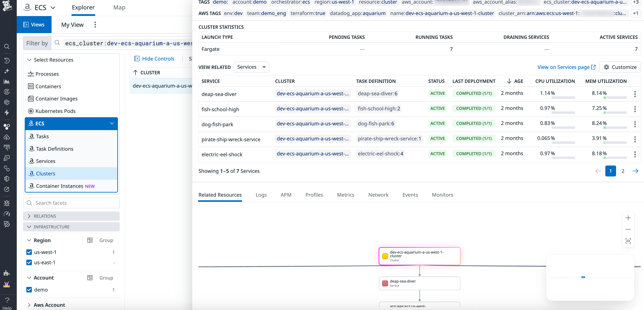Switch to the Map tab
This screenshot has height=310, width=644.
119,8
